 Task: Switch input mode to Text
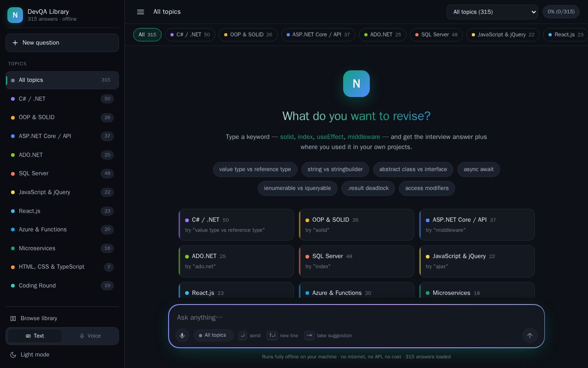(x=35, y=336)
